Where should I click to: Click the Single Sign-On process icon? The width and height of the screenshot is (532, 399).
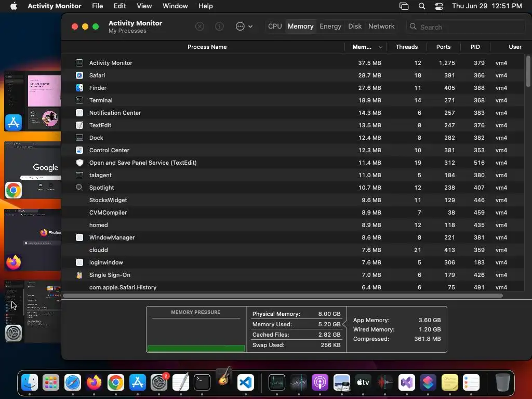(x=79, y=275)
